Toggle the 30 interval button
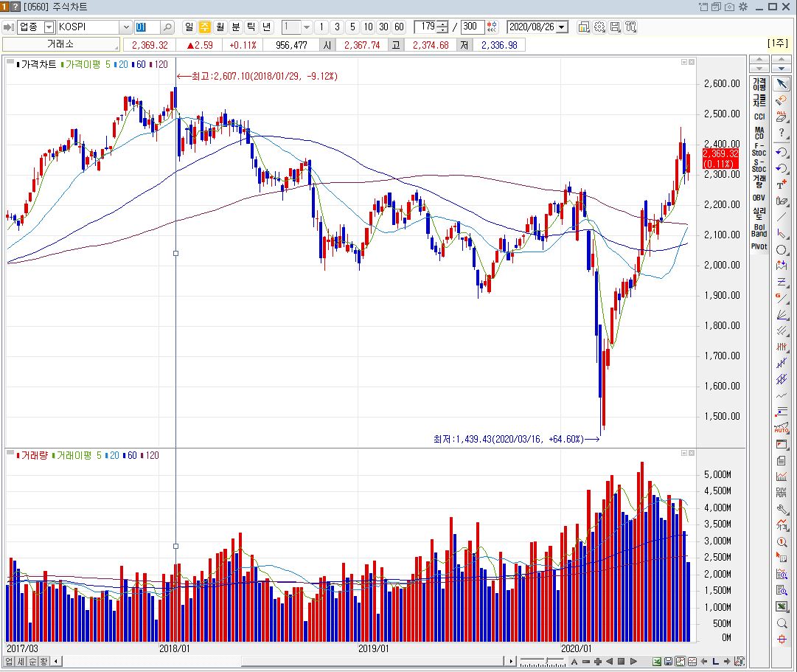Image resolution: width=797 pixels, height=672 pixels. click(x=384, y=27)
